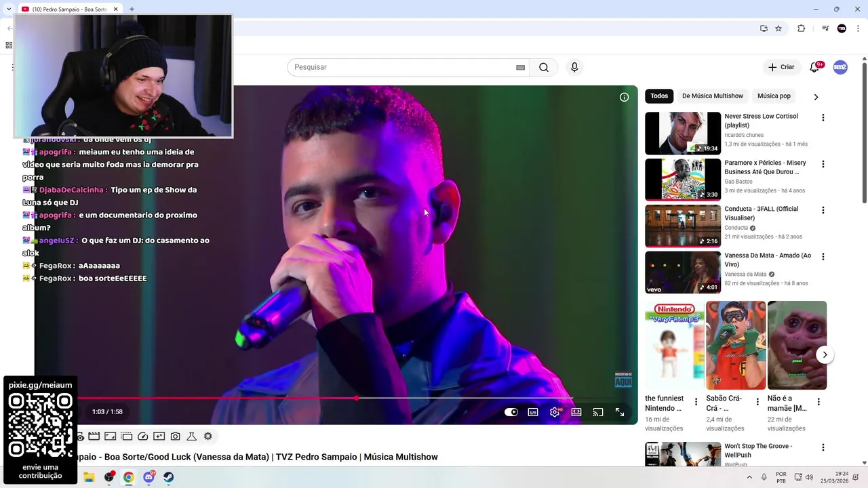The width and height of the screenshot is (868, 488).
Task: Click the 1:03 / 1:58 time display
Action: pos(107,412)
